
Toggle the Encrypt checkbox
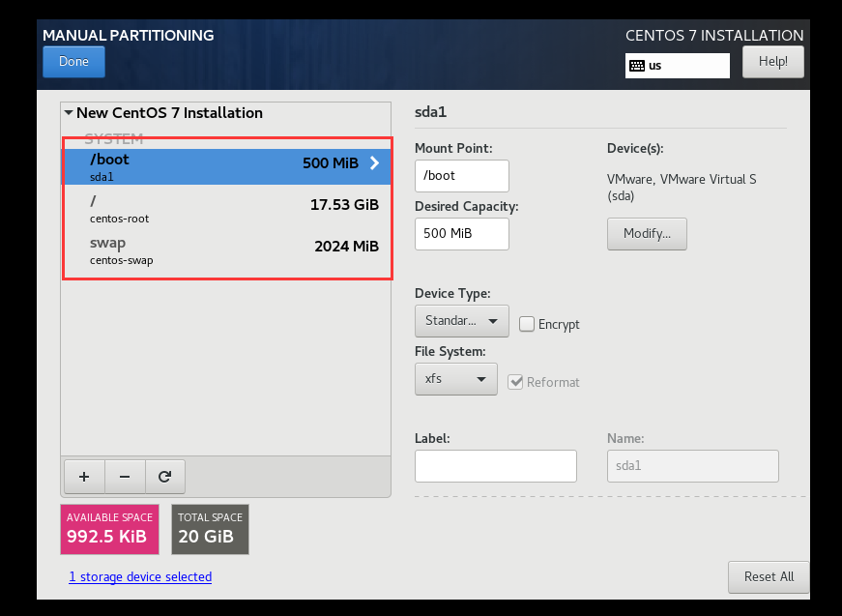tap(526, 324)
